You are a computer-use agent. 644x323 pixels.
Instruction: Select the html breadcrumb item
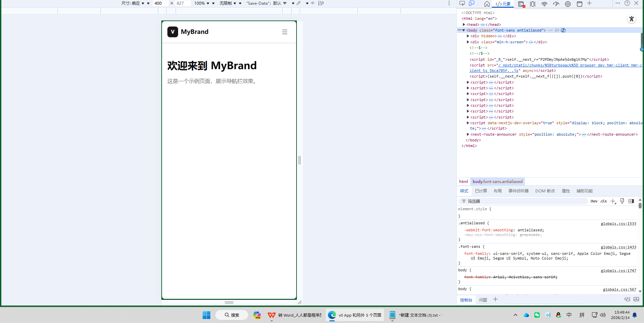pyautogui.click(x=464, y=182)
